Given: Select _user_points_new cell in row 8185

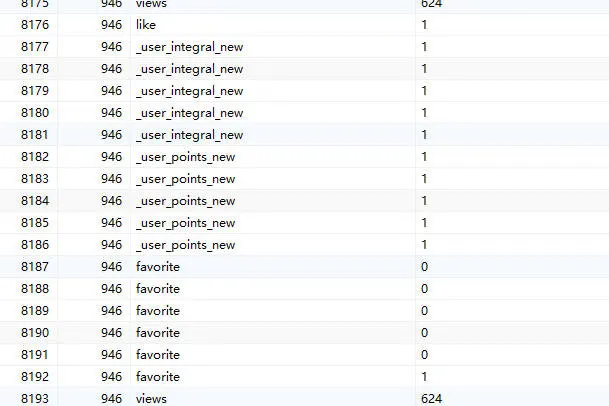Looking at the screenshot, I should click(186, 223).
